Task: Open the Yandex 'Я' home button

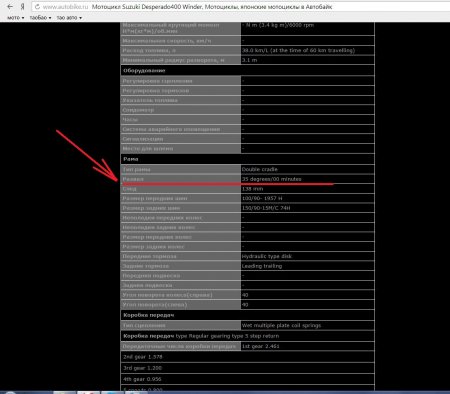Action: coord(22,7)
